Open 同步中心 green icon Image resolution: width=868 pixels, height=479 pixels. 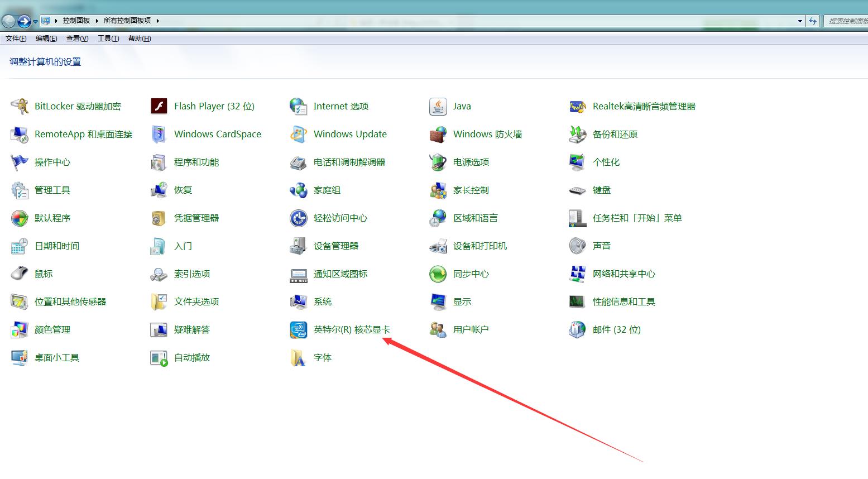click(x=438, y=274)
